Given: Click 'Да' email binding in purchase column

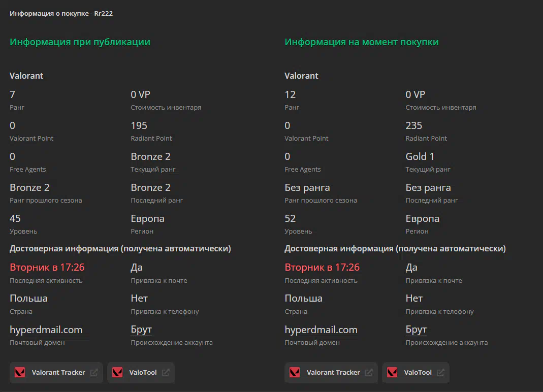Looking at the screenshot, I should pos(412,267).
